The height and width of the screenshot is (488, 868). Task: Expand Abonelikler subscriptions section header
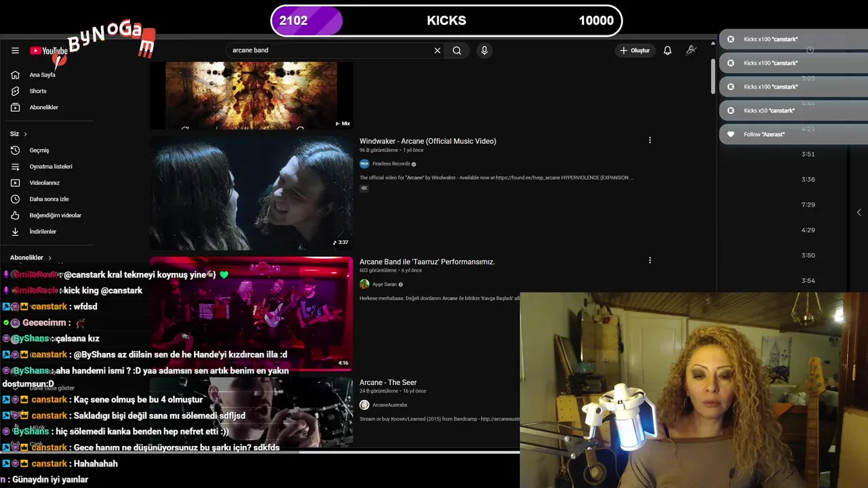(x=31, y=258)
